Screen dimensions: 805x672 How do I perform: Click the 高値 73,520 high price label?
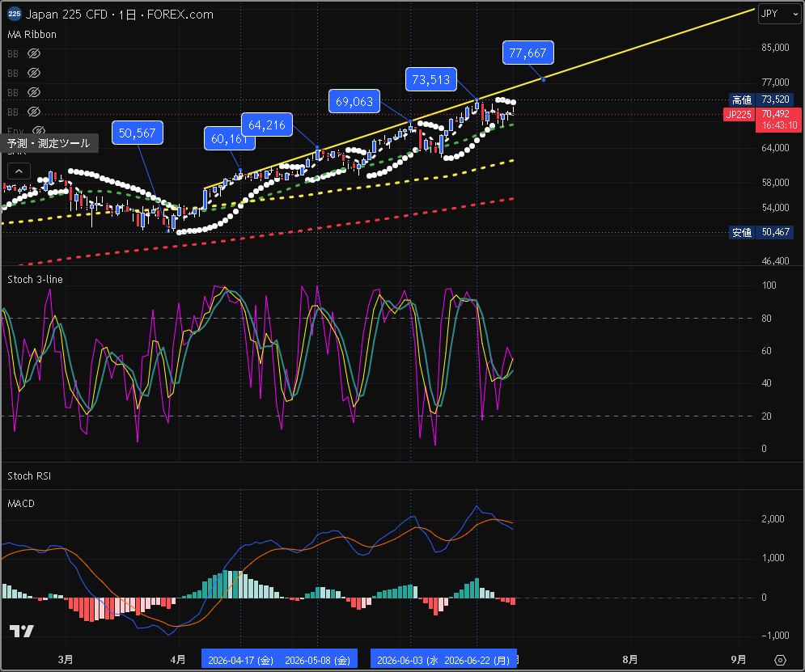761,99
